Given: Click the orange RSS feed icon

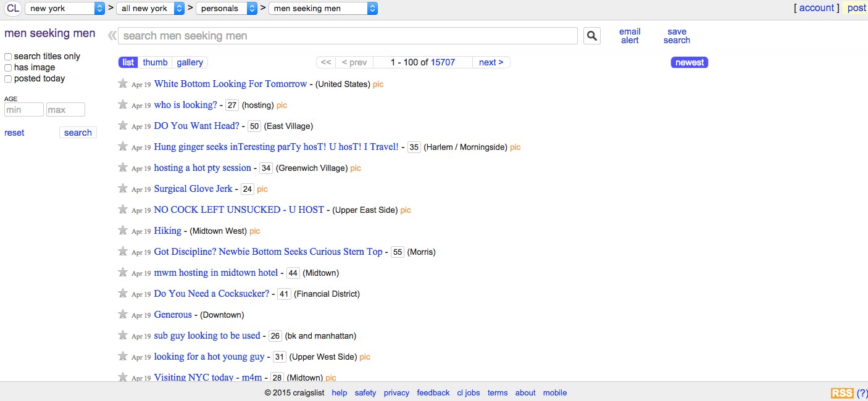Looking at the screenshot, I should (x=842, y=393).
